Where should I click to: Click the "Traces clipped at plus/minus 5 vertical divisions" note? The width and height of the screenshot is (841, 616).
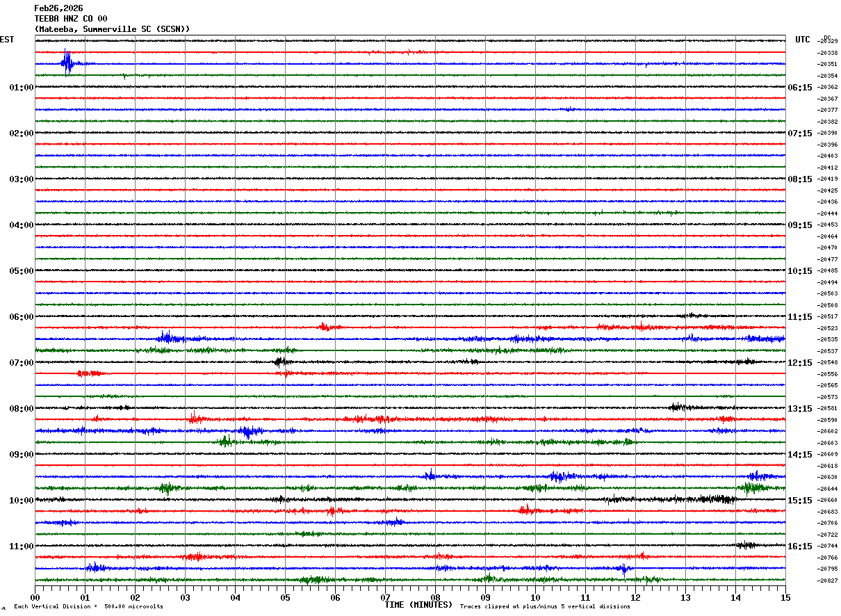[545, 606]
